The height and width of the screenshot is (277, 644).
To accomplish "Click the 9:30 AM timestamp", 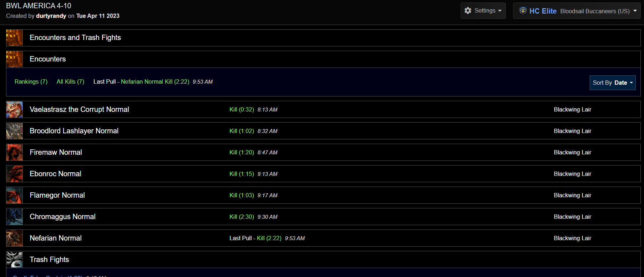I will [268, 217].
